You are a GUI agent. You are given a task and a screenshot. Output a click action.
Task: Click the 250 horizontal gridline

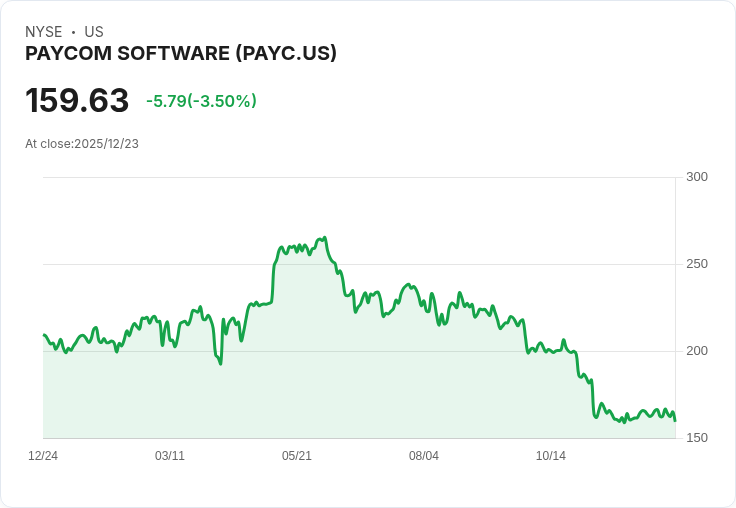coord(360,264)
